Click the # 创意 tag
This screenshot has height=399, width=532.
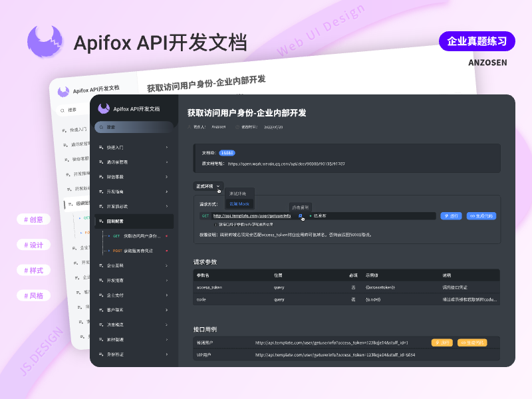(34, 219)
